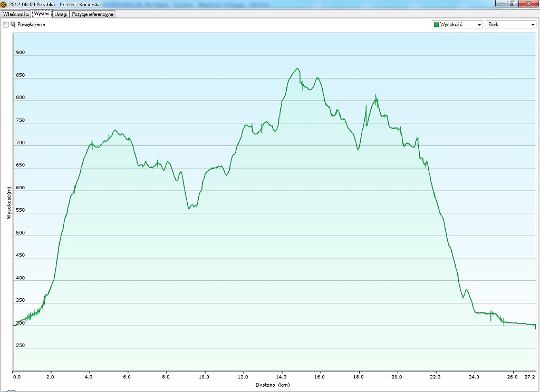
Task: Select the Pozycje referencyjne tab
Action: 93,14
